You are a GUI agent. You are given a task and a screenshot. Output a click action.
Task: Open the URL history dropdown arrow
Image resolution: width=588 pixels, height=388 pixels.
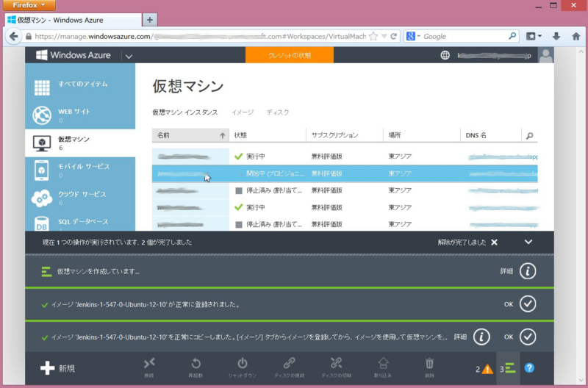click(x=384, y=36)
